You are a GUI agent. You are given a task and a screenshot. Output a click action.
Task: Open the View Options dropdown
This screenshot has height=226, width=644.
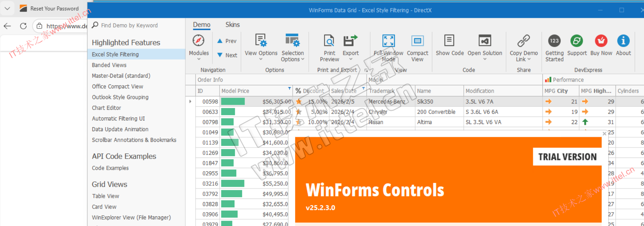pos(261,53)
